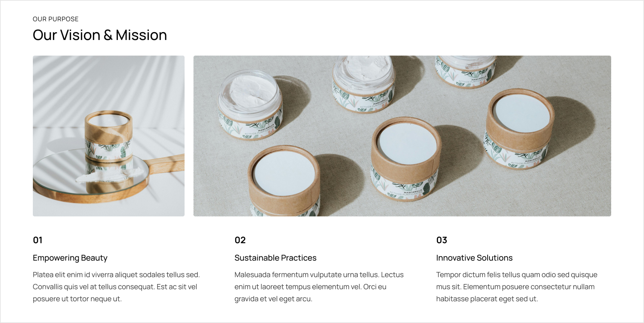
Task: Click the text line "habitasse placerat eget sed ut."
Action: (x=487, y=299)
